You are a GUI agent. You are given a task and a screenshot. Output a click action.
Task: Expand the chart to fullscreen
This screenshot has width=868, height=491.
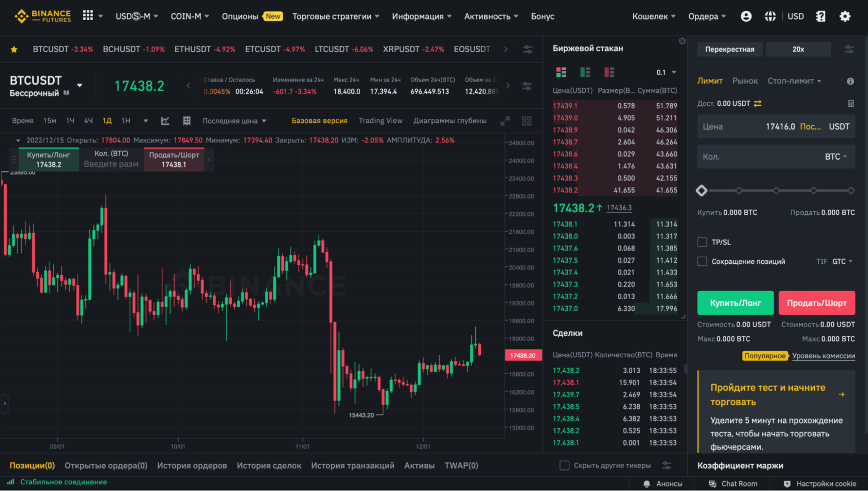coord(505,121)
